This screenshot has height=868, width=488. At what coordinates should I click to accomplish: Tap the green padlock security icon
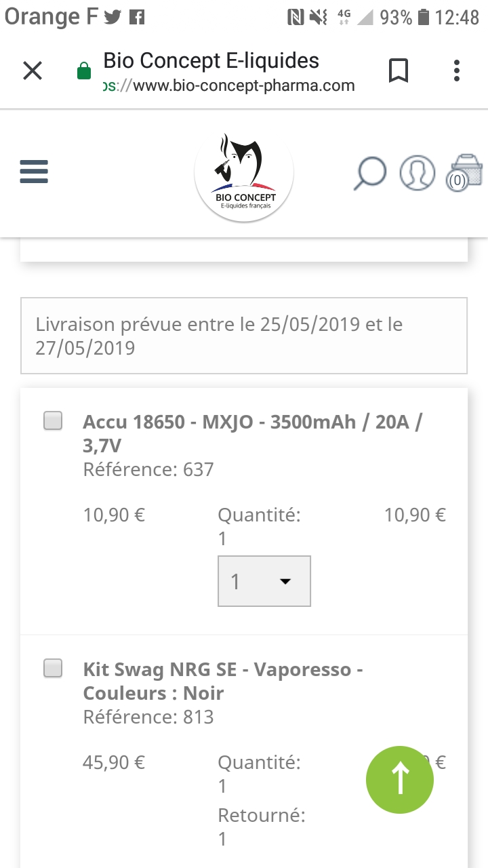pyautogui.click(x=84, y=71)
